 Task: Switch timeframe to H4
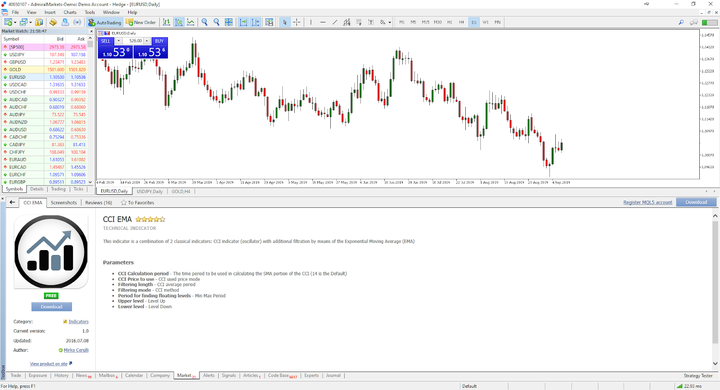pos(461,22)
